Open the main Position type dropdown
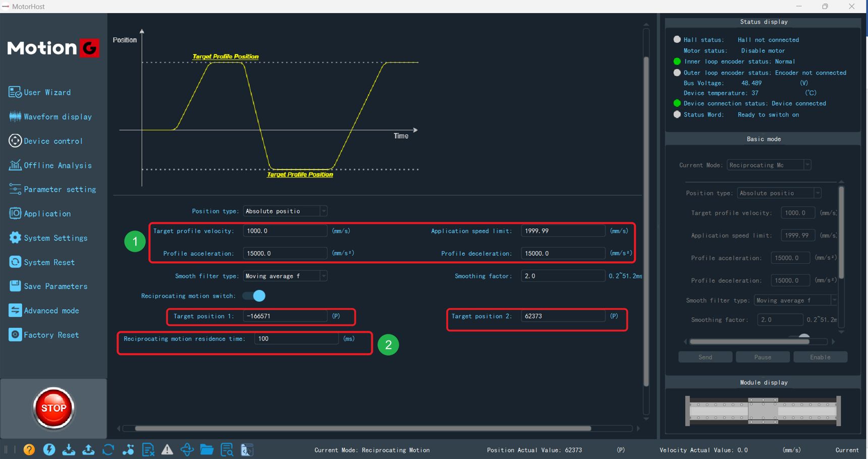Viewport: 868px width, 459px height. point(285,211)
